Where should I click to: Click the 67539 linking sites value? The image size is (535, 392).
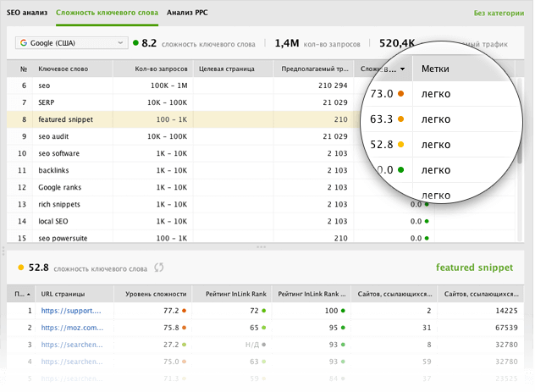click(x=506, y=328)
